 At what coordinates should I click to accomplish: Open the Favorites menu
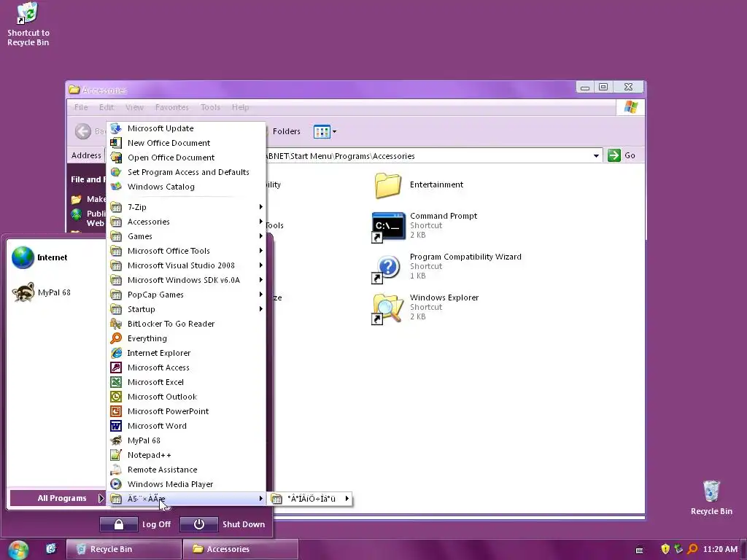172,107
